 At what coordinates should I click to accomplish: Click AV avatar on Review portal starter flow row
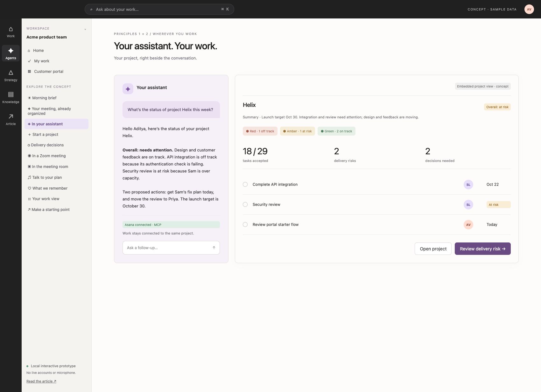468,225
